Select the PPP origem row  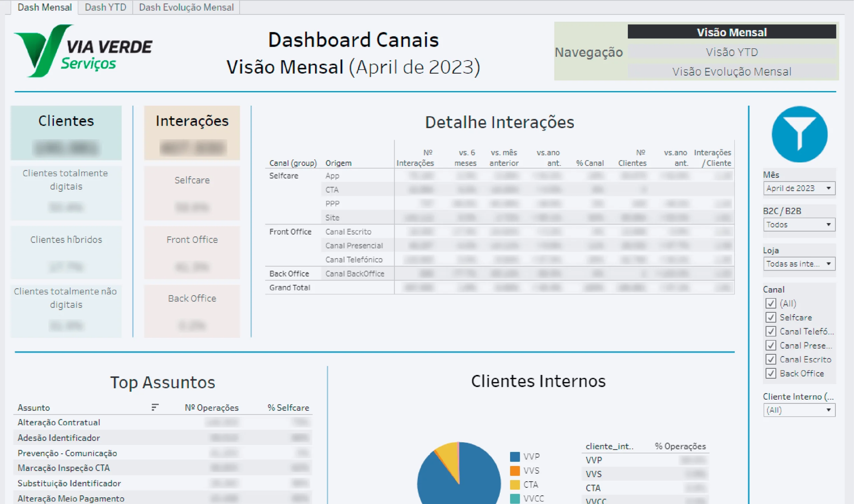pos(527,203)
